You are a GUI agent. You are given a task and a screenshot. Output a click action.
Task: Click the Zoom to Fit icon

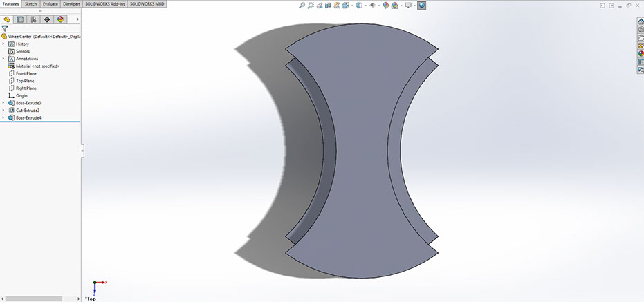click(302, 5)
